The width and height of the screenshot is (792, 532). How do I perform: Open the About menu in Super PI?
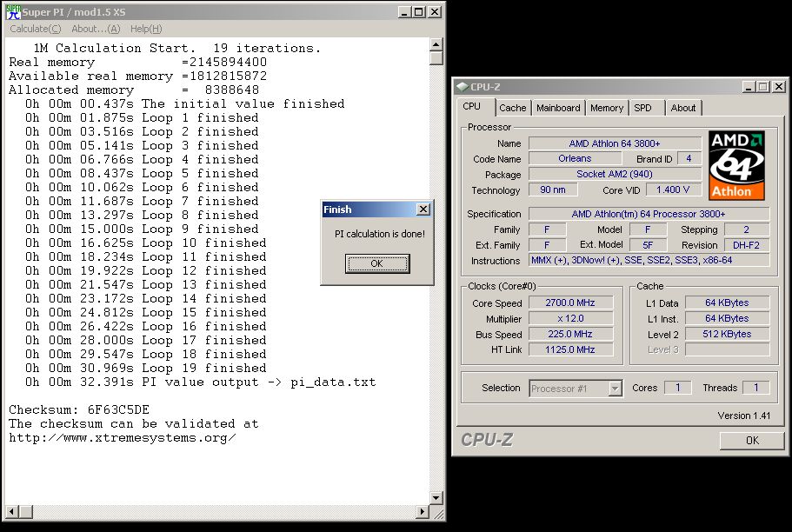[96, 29]
